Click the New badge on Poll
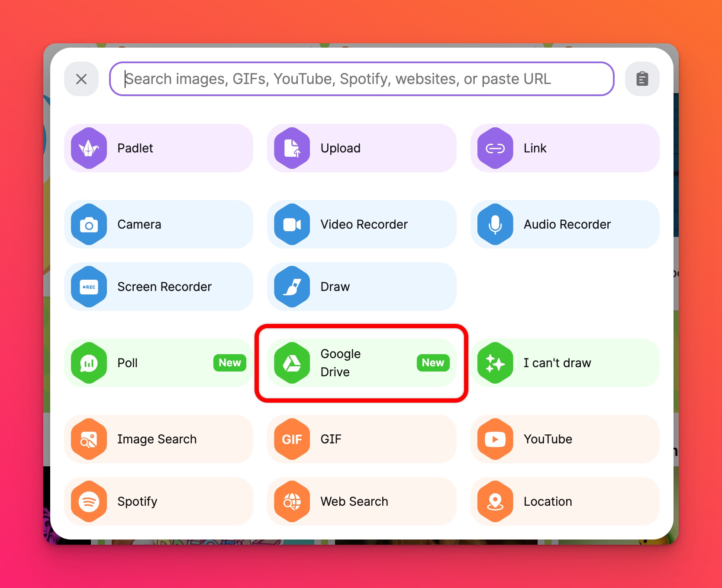Image resolution: width=722 pixels, height=588 pixels. coord(230,363)
